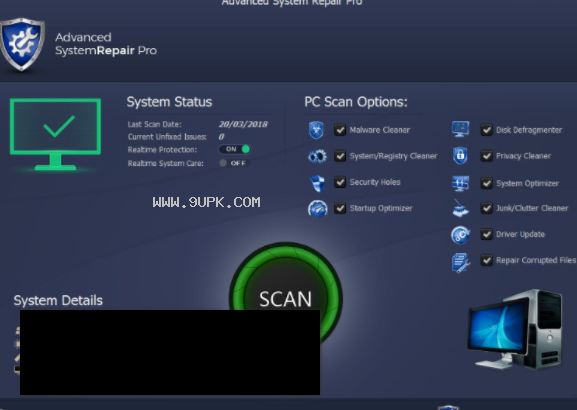
Task: Click the Startup Optimizer gauge icon
Action: click(x=317, y=209)
